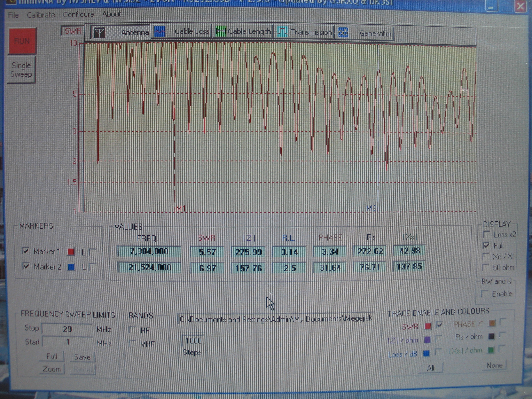Switch to the Generator tab
Viewport: 532px width, 399px height.
pyautogui.click(x=365, y=33)
